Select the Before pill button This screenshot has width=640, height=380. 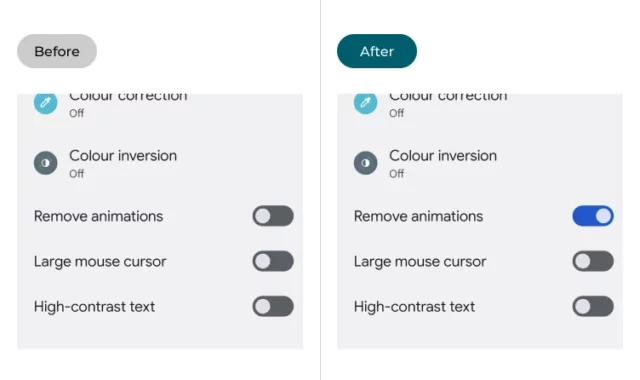tap(57, 51)
